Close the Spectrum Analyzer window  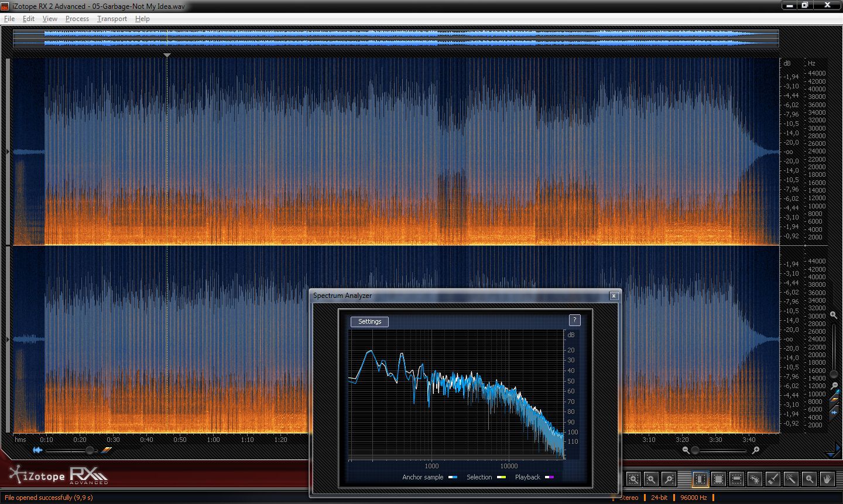614,296
